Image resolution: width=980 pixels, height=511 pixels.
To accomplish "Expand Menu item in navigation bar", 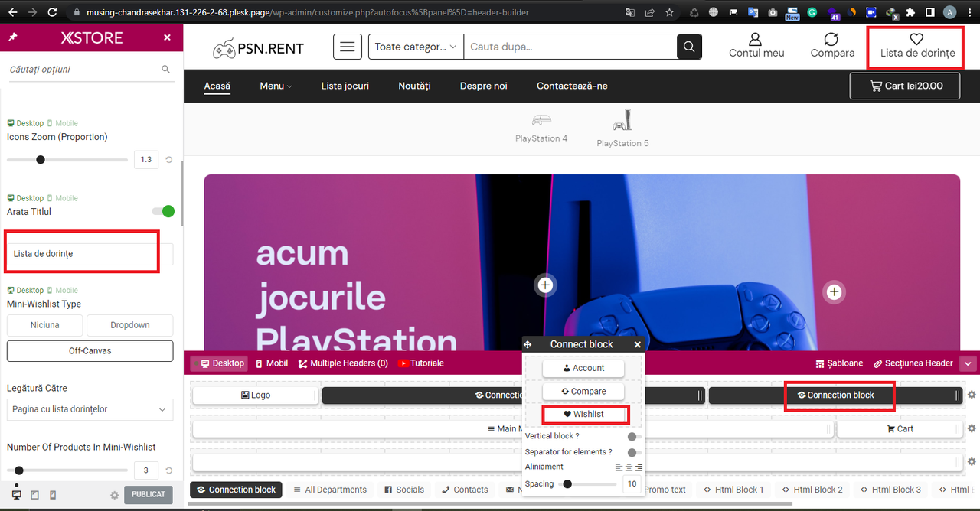I will coord(276,86).
